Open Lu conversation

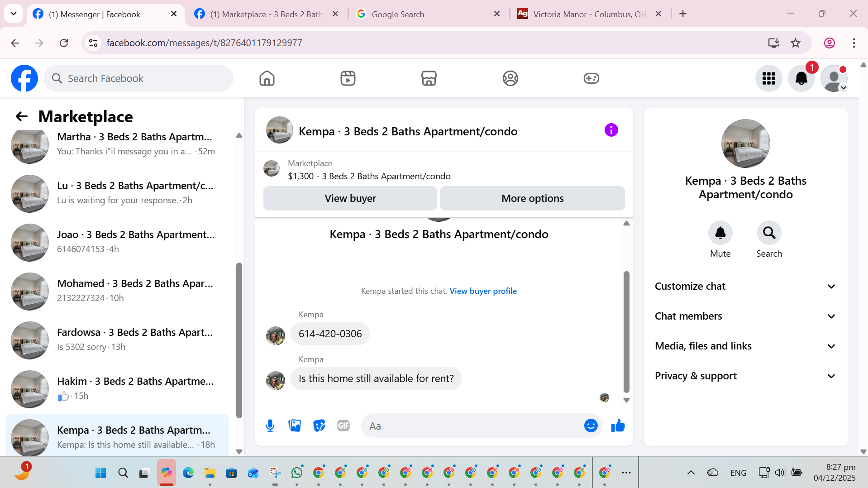117,193
